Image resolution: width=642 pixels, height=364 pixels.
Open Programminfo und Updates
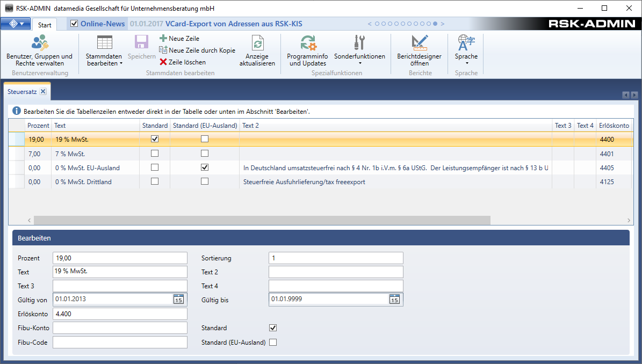pyautogui.click(x=307, y=51)
